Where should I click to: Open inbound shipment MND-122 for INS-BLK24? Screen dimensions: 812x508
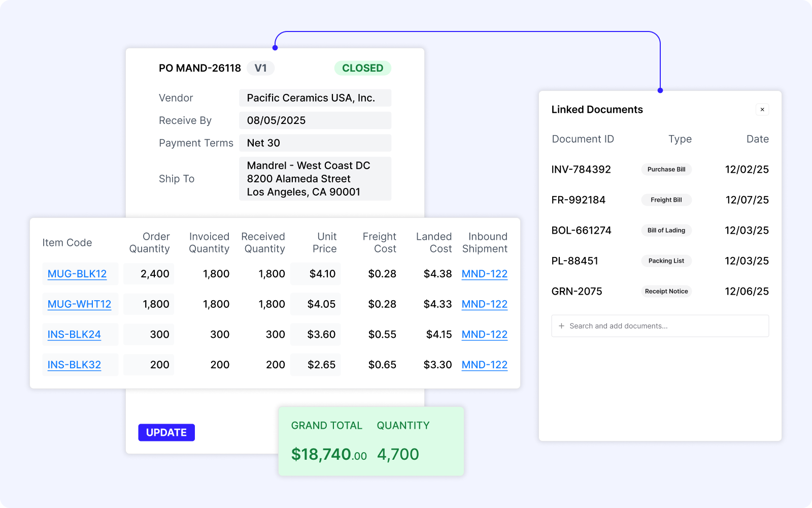(x=484, y=334)
